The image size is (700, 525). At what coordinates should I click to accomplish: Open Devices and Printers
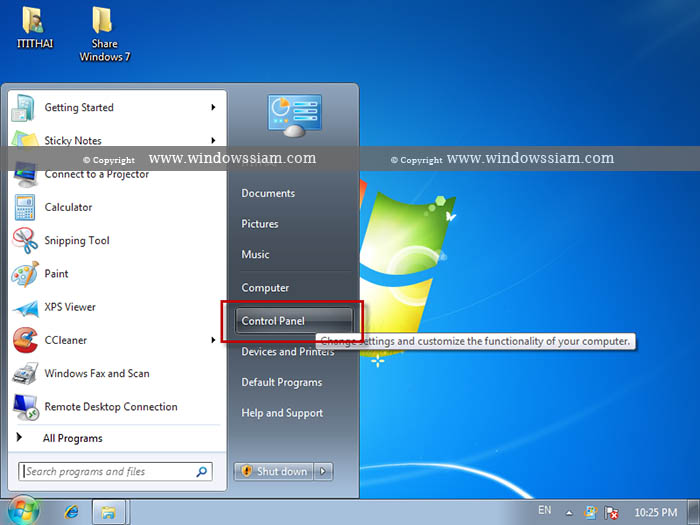pos(288,352)
